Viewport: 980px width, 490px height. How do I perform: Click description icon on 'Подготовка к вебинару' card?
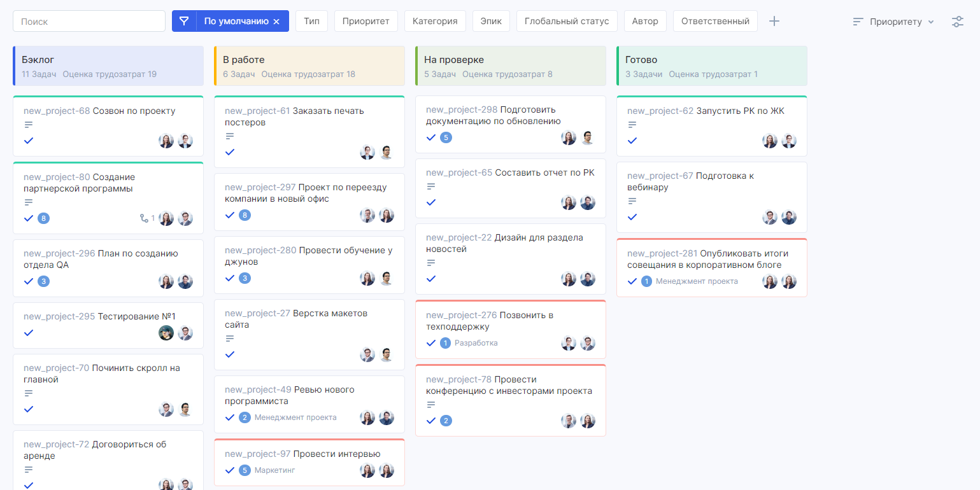point(632,201)
